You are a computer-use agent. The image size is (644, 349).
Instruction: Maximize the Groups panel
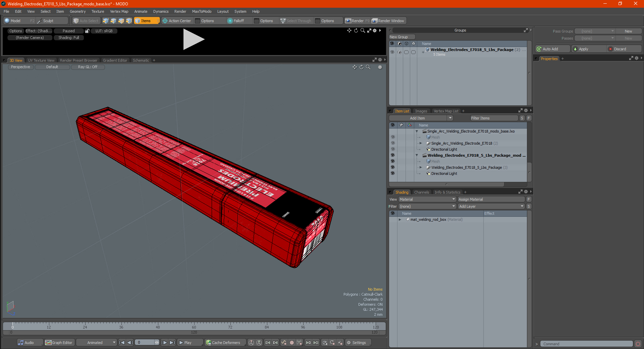pos(526,30)
